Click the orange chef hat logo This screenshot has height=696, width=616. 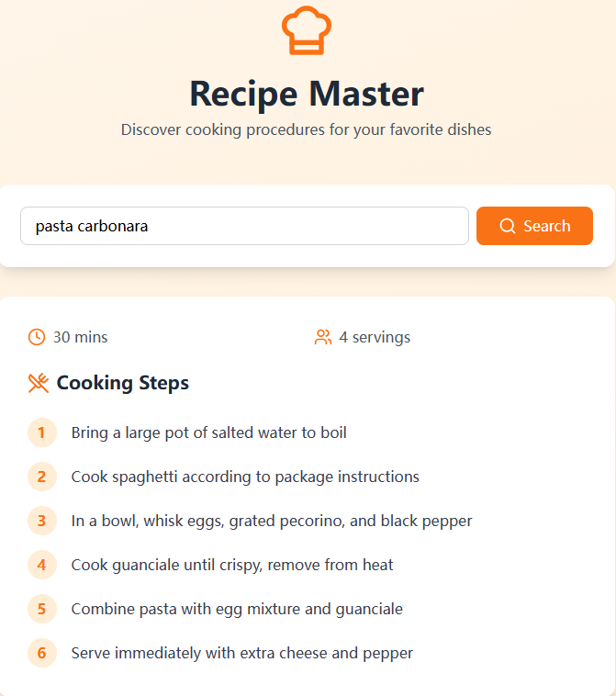307,30
